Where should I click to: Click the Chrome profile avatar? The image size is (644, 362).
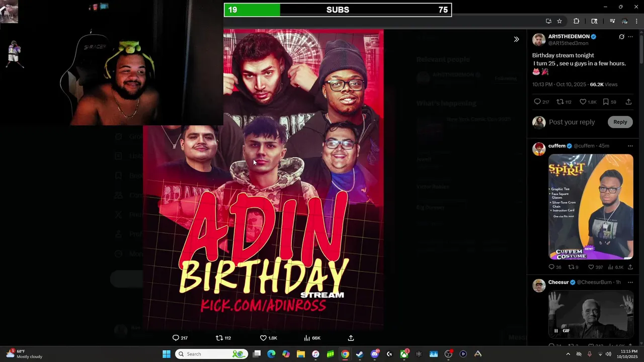[x=624, y=21]
